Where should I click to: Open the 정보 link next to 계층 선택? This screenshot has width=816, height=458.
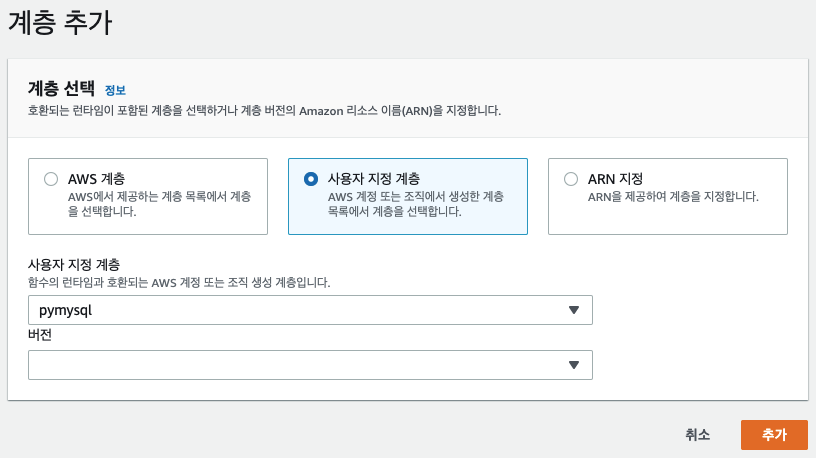[115, 90]
